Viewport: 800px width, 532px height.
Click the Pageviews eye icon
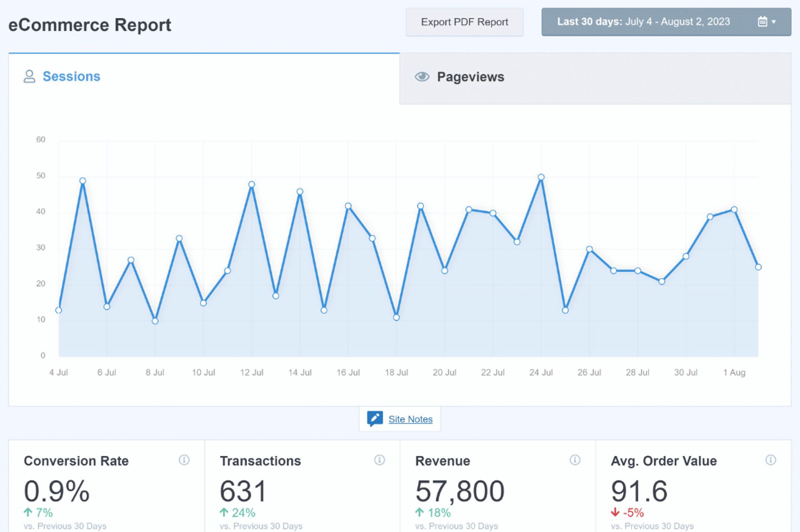pyautogui.click(x=422, y=77)
